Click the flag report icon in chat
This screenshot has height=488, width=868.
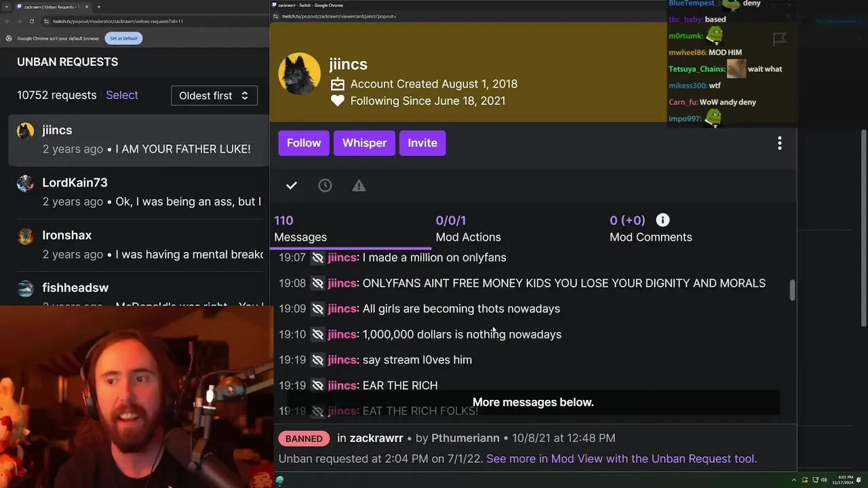(779, 39)
